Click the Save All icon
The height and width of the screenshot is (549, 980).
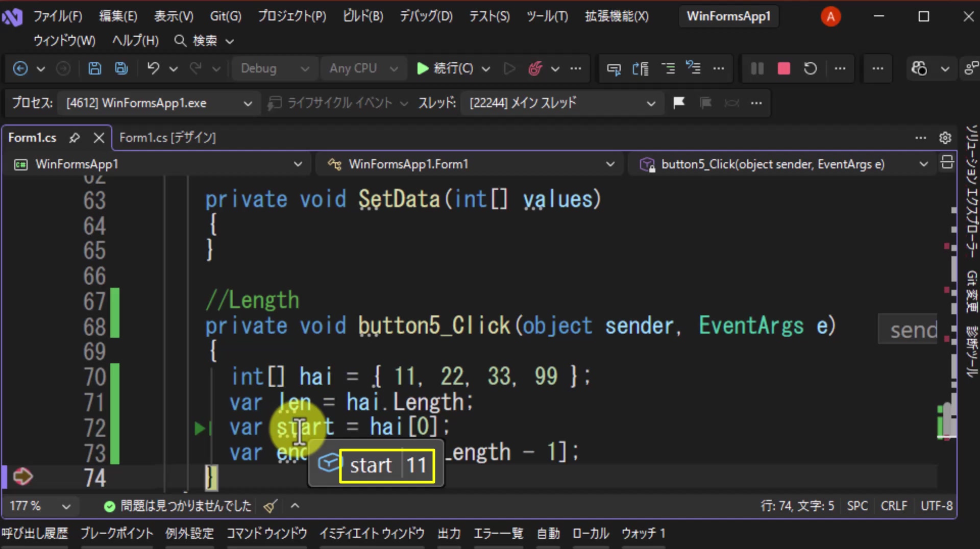click(x=121, y=68)
